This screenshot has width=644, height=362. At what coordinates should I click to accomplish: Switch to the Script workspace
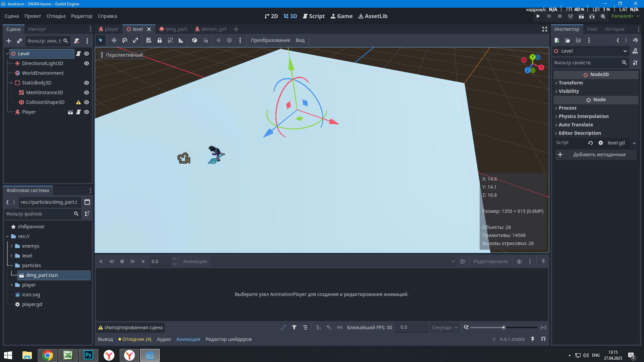click(314, 16)
